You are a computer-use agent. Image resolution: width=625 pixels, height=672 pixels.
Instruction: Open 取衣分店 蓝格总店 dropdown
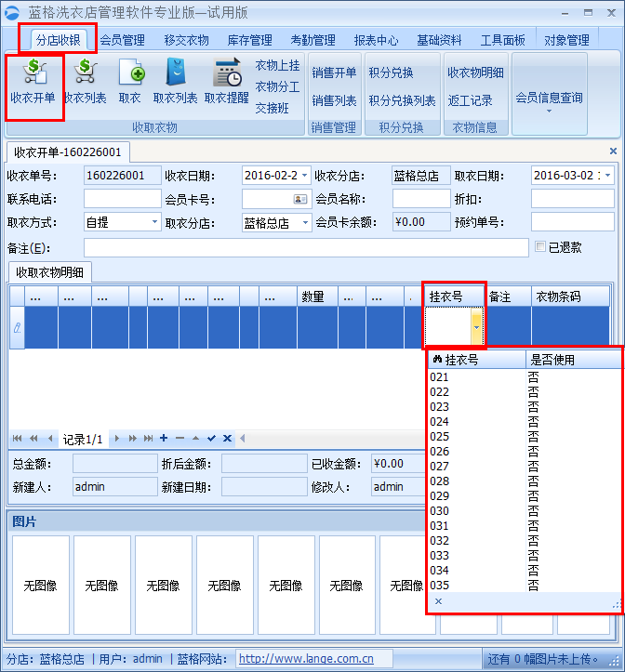coord(305,222)
